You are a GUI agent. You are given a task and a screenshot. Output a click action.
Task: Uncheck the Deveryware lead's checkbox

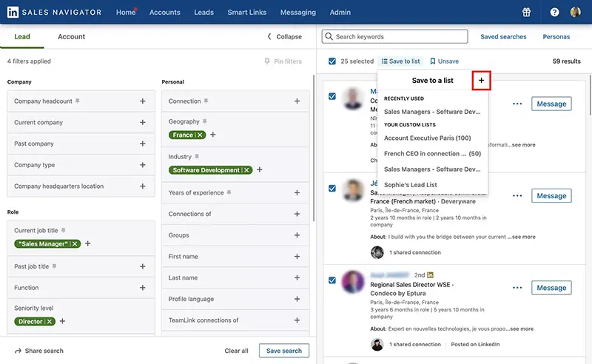pos(332,188)
